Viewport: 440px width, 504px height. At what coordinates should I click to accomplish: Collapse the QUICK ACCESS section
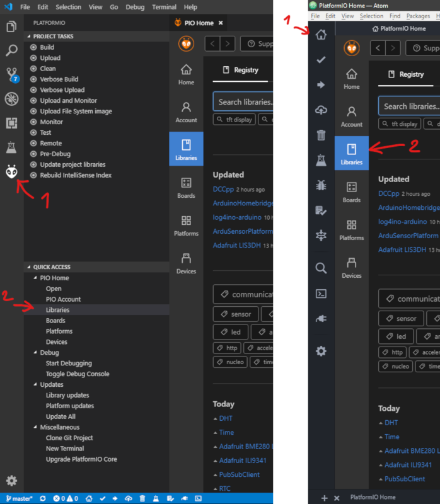click(29, 266)
